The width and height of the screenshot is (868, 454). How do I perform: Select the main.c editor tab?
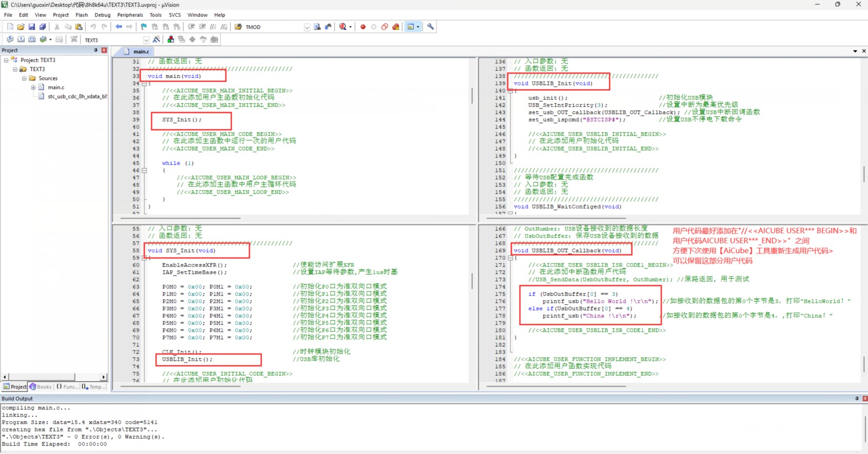(x=140, y=51)
